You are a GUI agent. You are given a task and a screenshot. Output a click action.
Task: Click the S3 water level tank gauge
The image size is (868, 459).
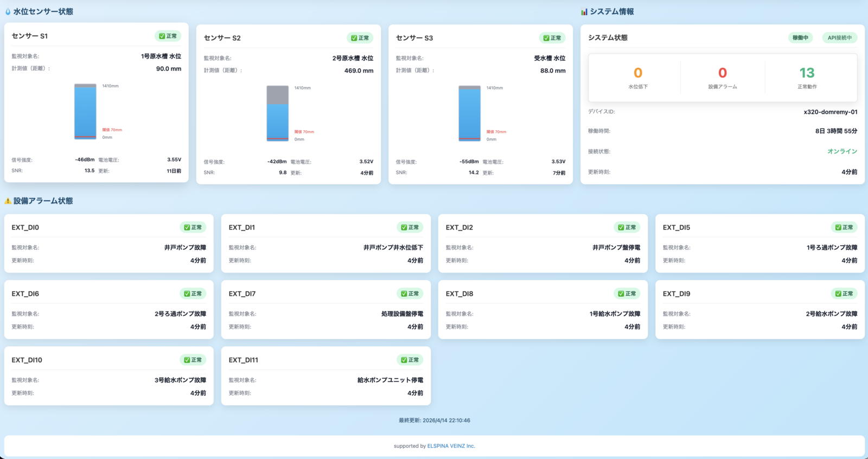(x=469, y=113)
